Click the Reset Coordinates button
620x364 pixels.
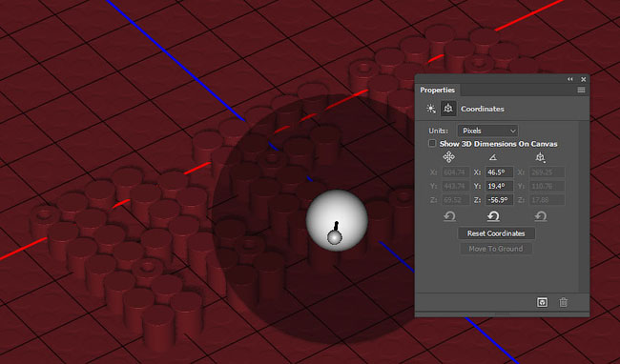point(496,233)
